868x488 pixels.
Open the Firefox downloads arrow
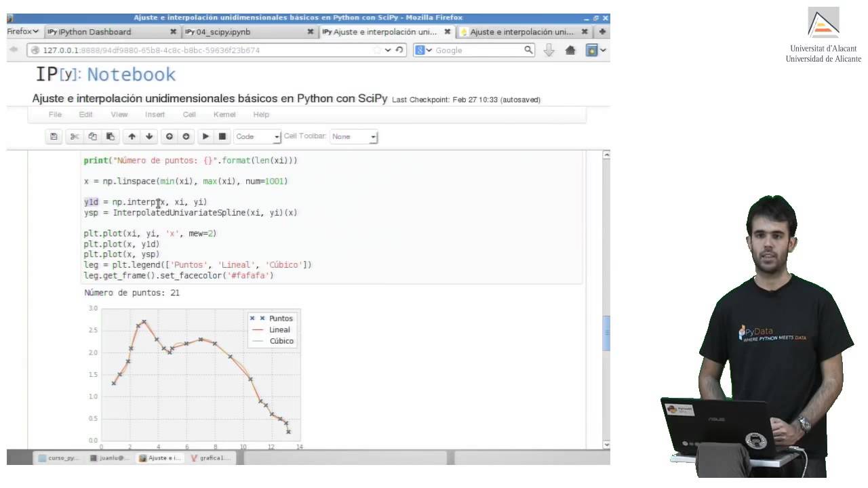549,49
